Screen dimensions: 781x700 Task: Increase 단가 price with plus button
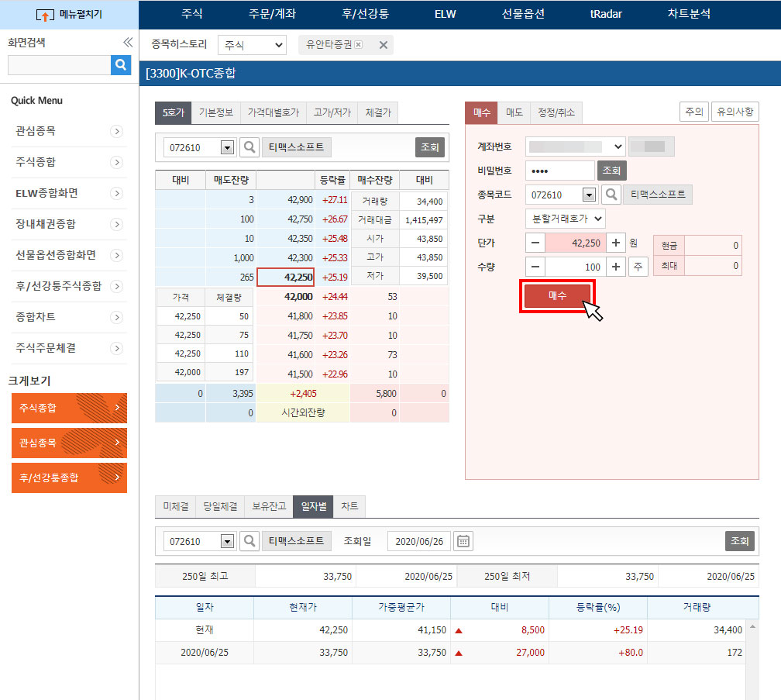[615, 243]
